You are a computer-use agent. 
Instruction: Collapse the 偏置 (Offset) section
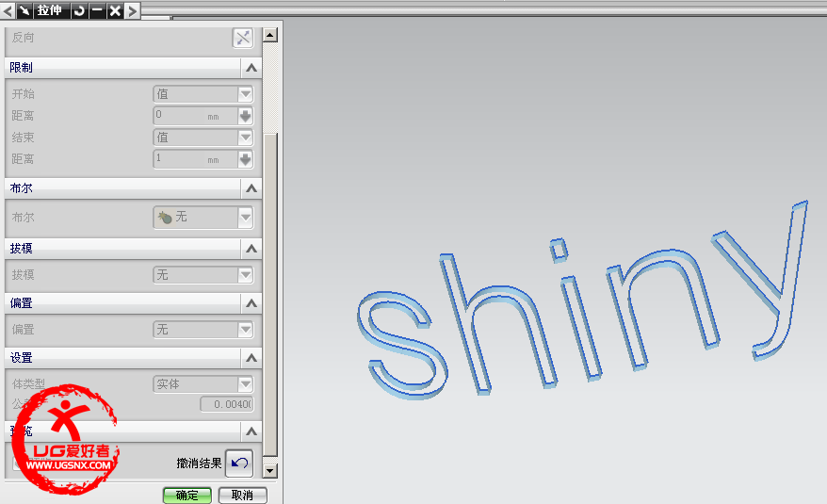pos(251,303)
